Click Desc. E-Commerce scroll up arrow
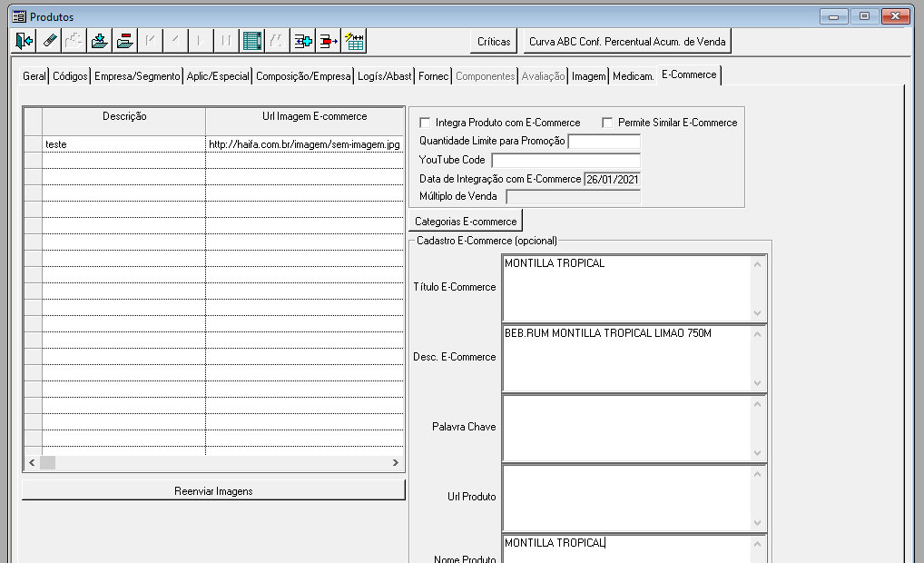 pyautogui.click(x=757, y=334)
